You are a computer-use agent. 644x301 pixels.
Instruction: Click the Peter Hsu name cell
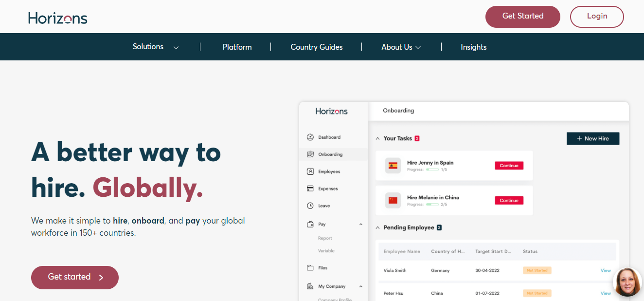click(394, 293)
